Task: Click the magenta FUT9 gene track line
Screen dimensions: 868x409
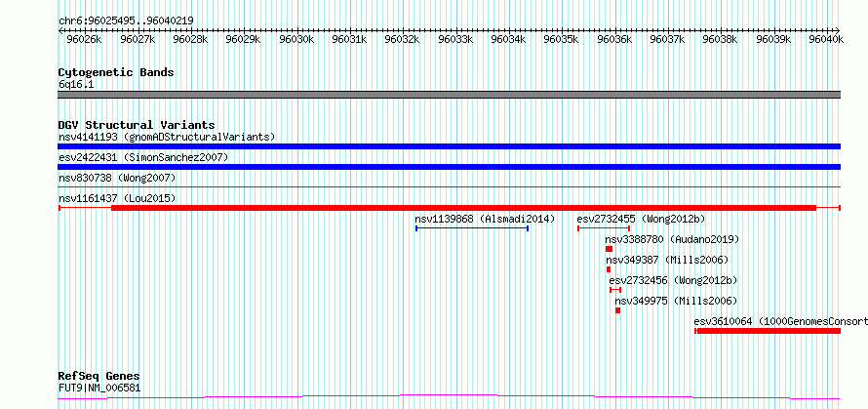Action: [x=449, y=397]
